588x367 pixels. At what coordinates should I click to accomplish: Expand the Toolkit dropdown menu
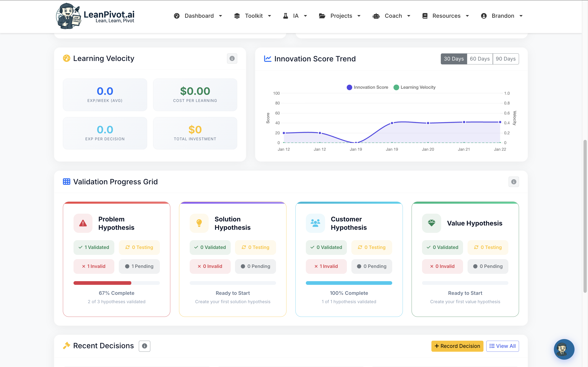[253, 16]
